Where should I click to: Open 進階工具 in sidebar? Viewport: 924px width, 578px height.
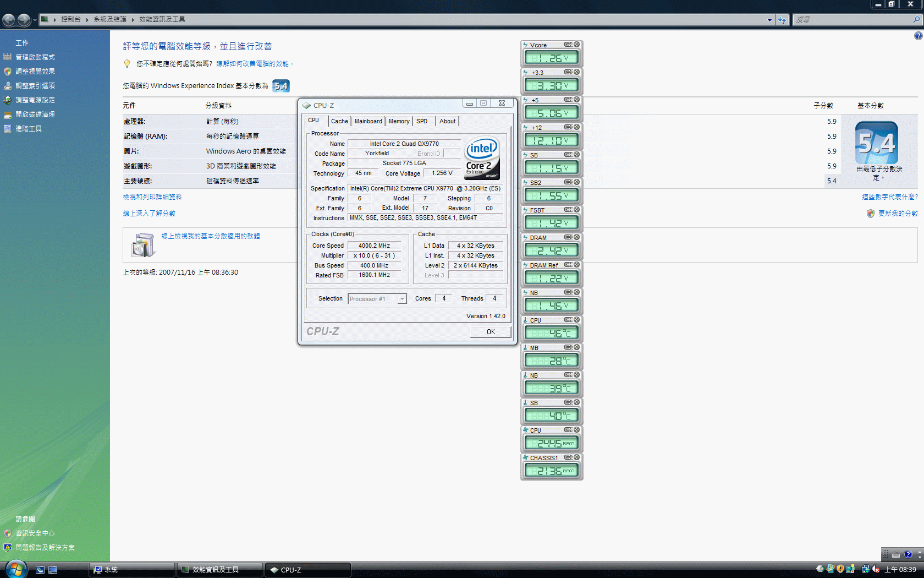point(29,129)
